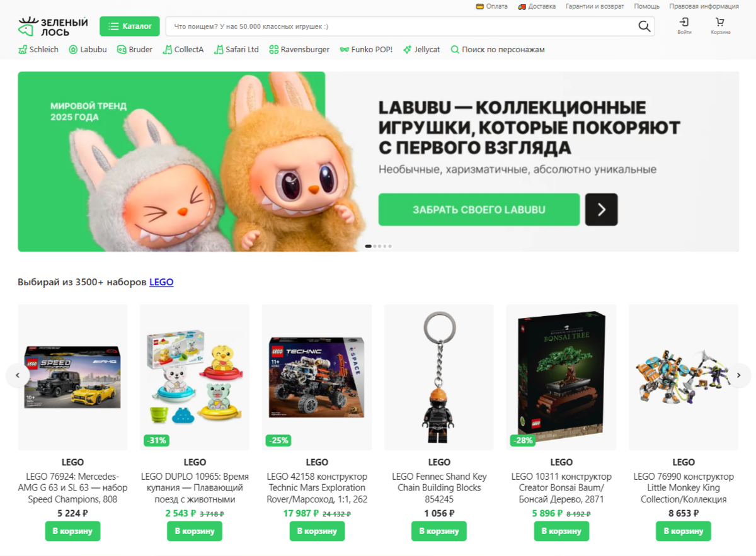Open Гарантии и возврат menu item
Image resolution: width=756 pixels, height=556 pixels.
(x=595, y=6)
